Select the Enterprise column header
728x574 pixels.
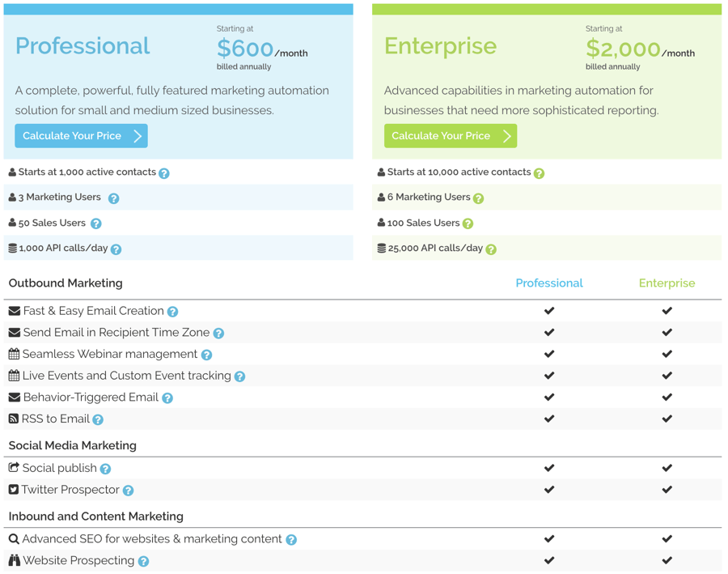(x=667, y=283)
